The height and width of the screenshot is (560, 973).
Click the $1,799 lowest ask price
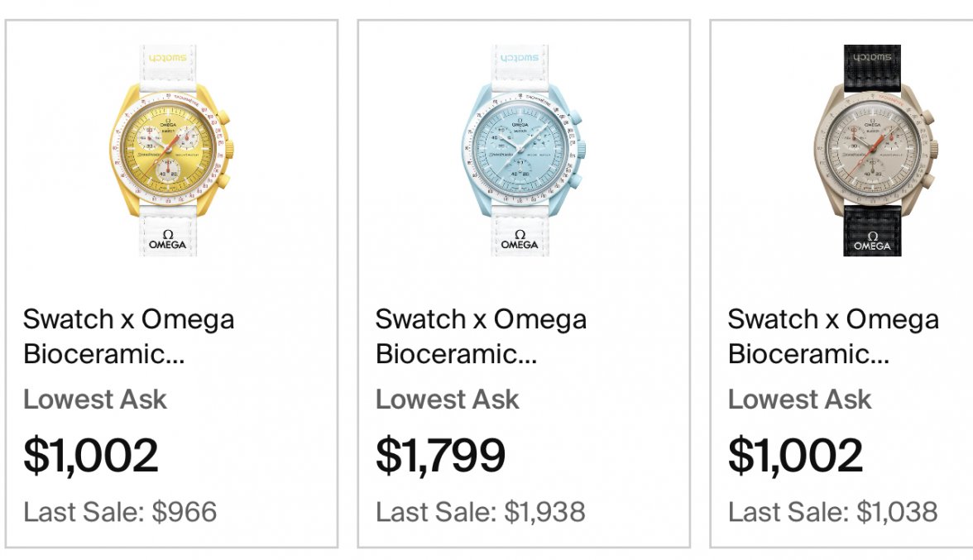point(440,455)
